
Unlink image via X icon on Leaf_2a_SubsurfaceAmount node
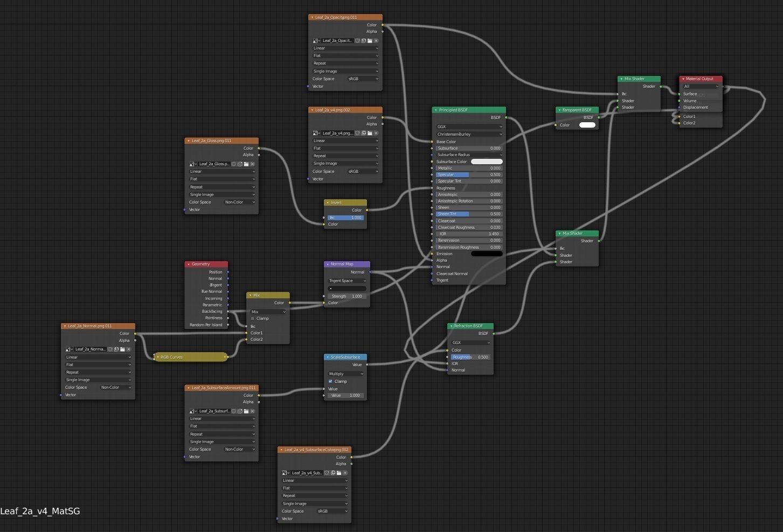pyautogui.click(x=252, y=411)
